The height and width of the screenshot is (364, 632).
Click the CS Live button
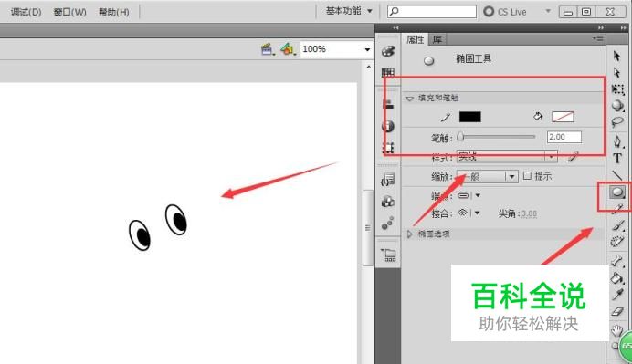[505, 12]
